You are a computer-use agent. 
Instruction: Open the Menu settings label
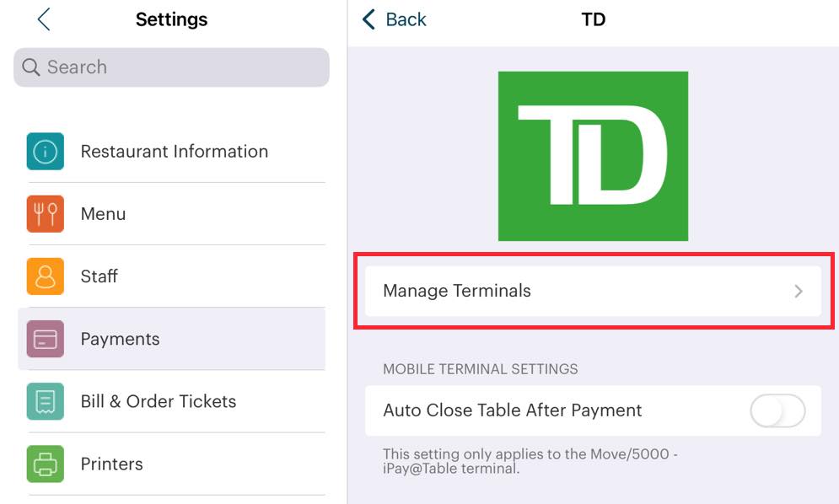pyautogui.click(x=103, y=214)
